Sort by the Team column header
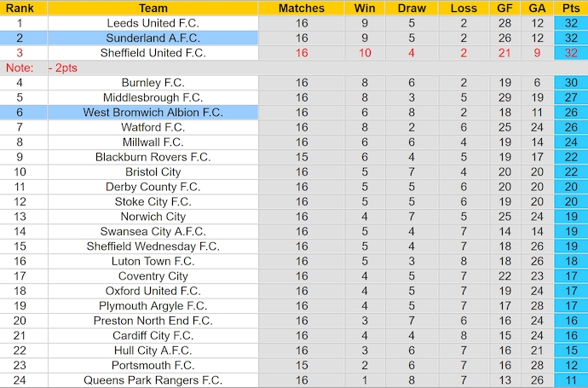Screen dimensions: 588x388 point(153,8)
